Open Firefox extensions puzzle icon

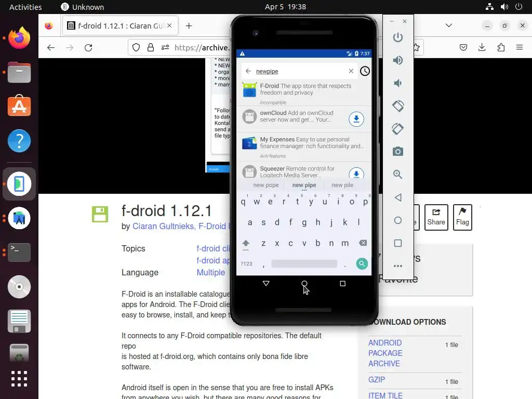501,47
